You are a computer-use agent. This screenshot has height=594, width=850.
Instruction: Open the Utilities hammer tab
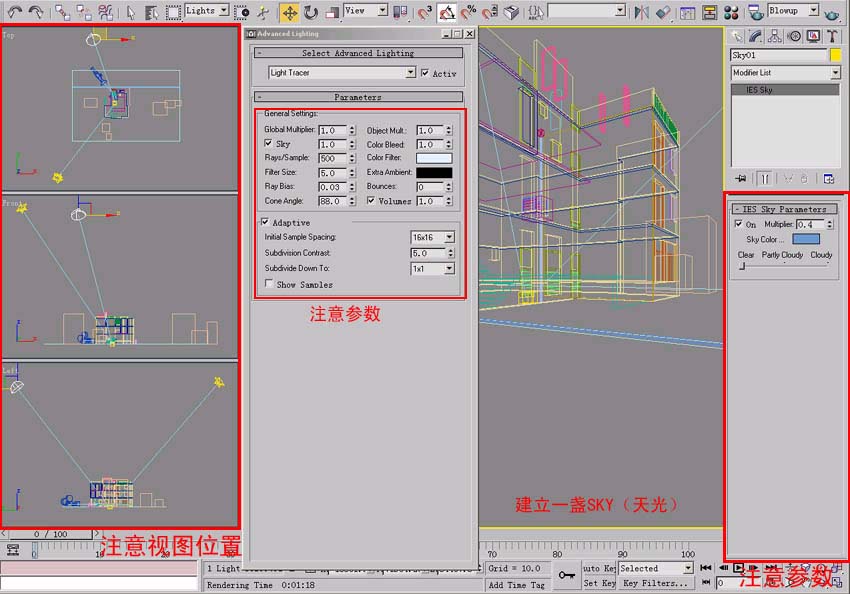pyautogui.click(x=831, y=36)
